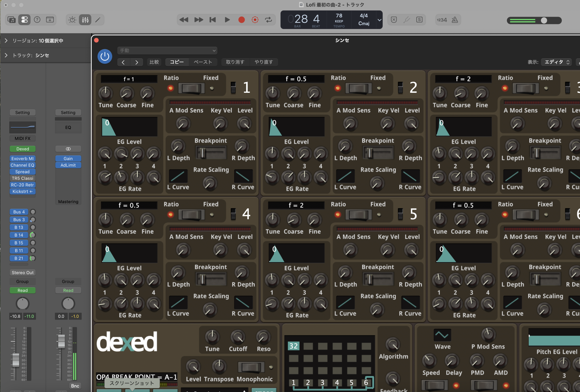Toggle the Inspector panel icon
This screenshot has height=392, width=580.
(x=24, y=20)
